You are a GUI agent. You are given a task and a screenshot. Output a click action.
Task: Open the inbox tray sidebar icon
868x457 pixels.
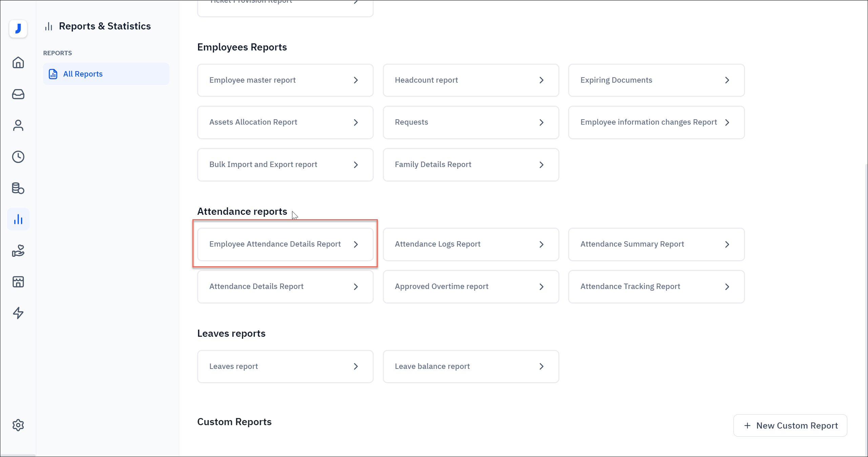18,94
